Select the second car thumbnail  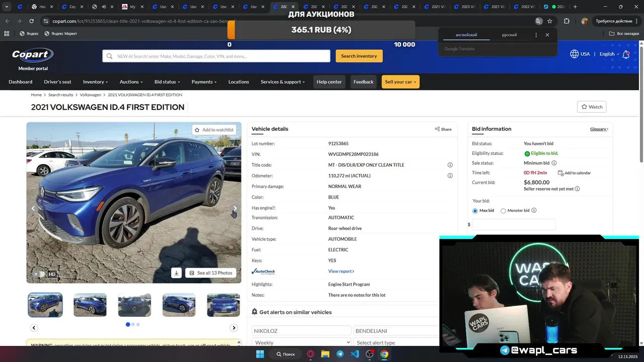pos(90,305)
